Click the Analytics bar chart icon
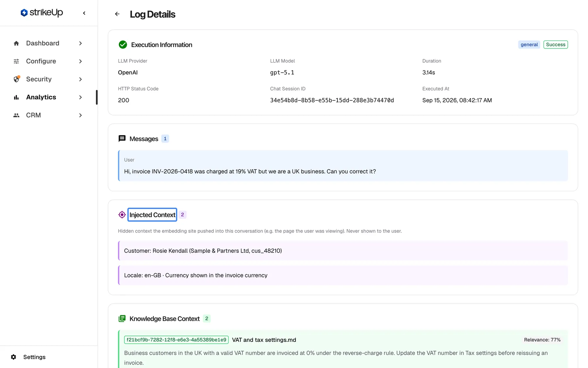588x368 pixels. [16, 97]
